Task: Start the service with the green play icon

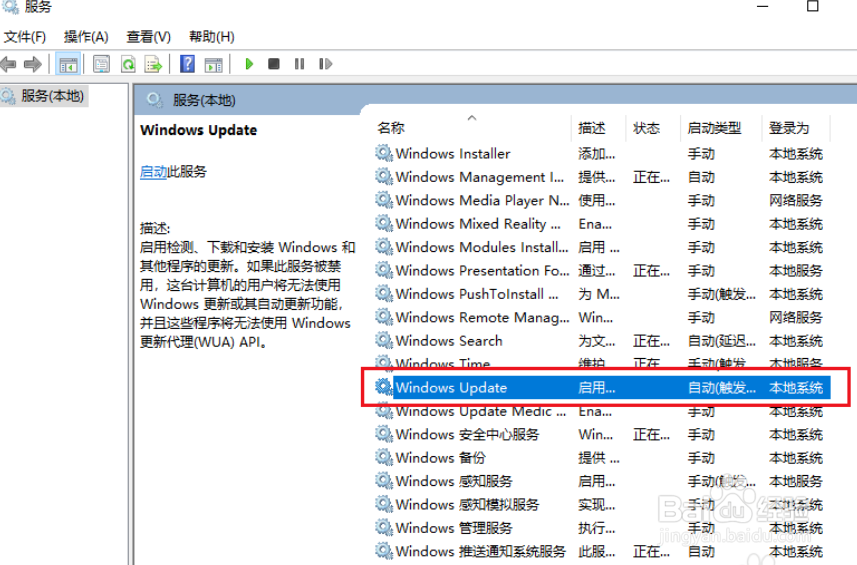Action: [249, 64]
